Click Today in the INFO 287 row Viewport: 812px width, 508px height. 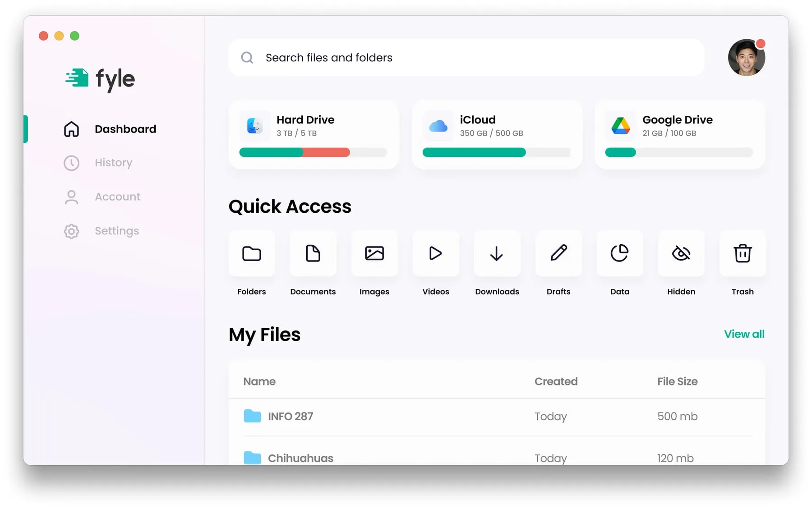(x=551, y=416)
